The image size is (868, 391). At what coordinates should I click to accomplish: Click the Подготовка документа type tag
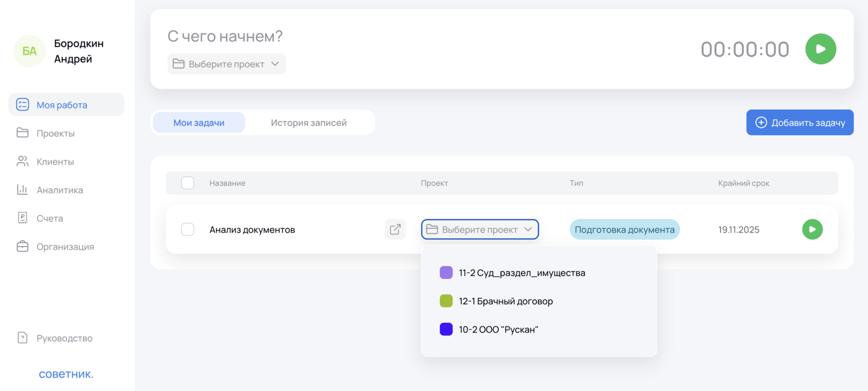[624, 229]
